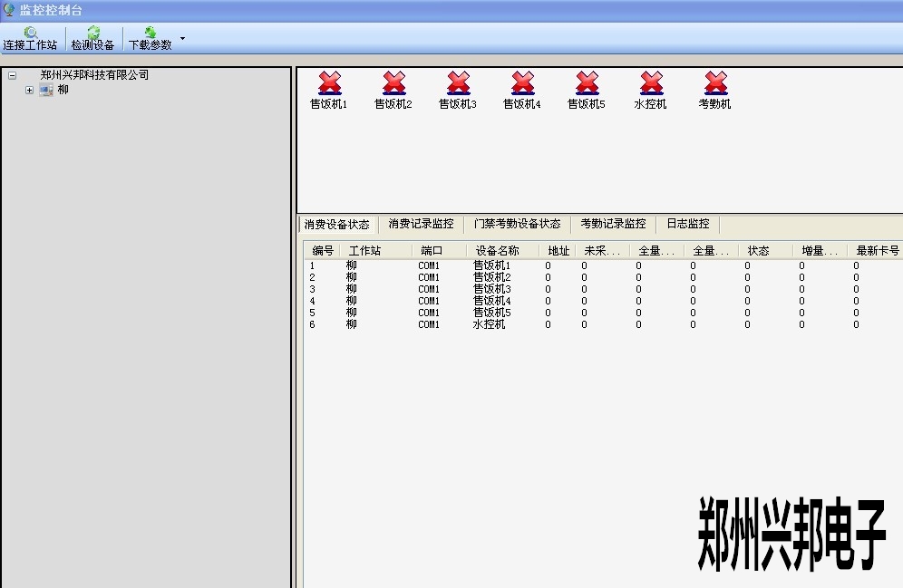Click the 下载参数 toolbar icon
This screenshot has height=588, width=903.
pyautogui.click(x=150, y=33)
